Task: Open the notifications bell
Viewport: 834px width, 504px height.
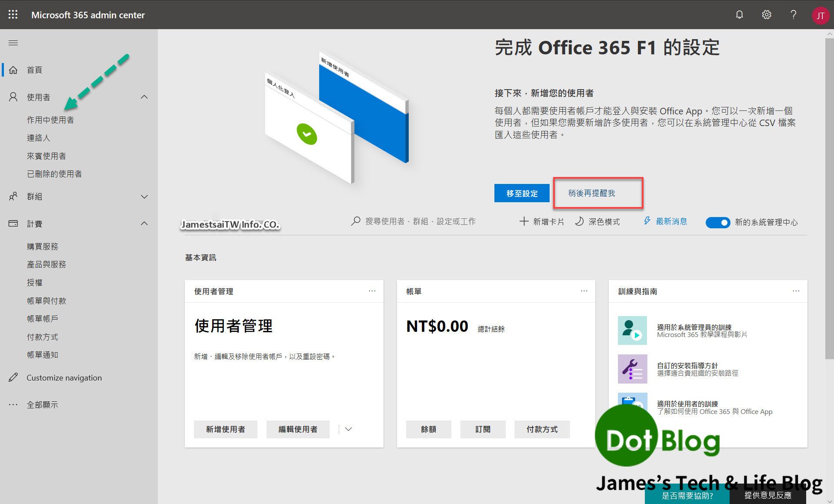Action: click(739, 14)
